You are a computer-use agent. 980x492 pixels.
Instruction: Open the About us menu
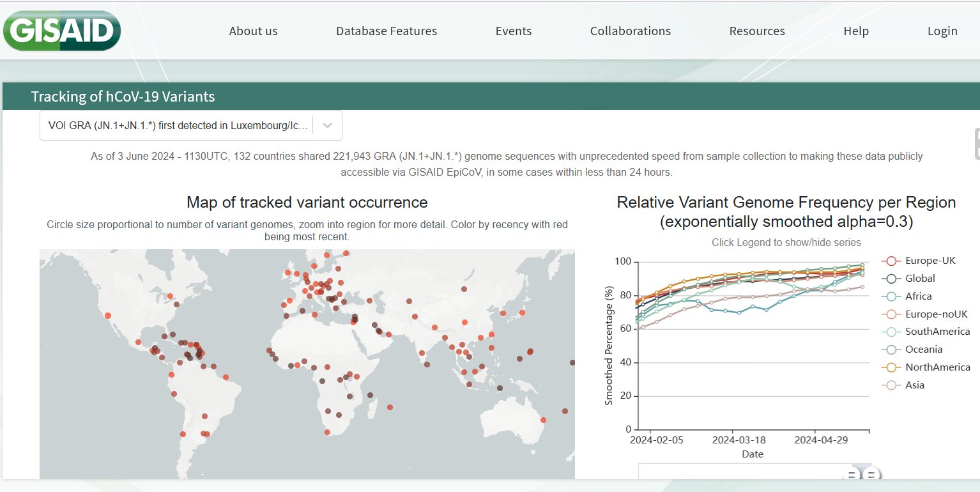point(253,31)
